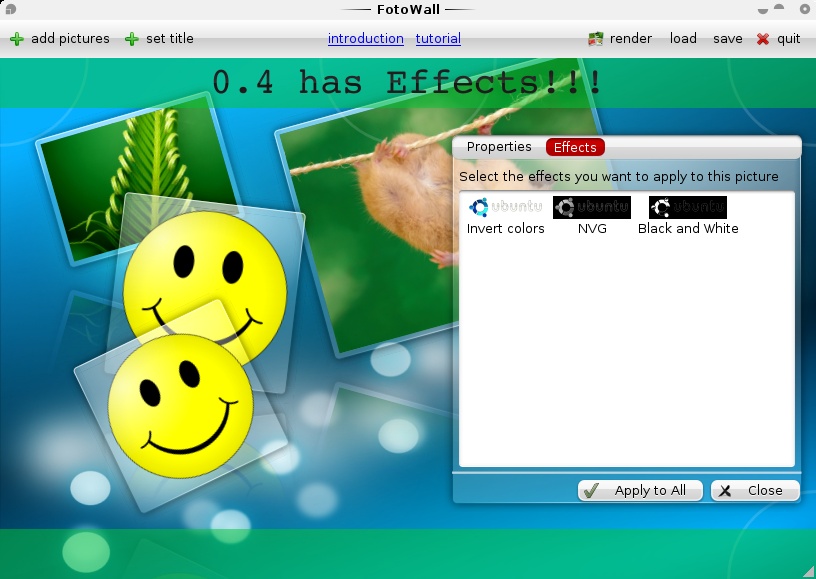Maximize the FotoWall window
This screenshot has width=816, height=579.
tap(779, 8)
